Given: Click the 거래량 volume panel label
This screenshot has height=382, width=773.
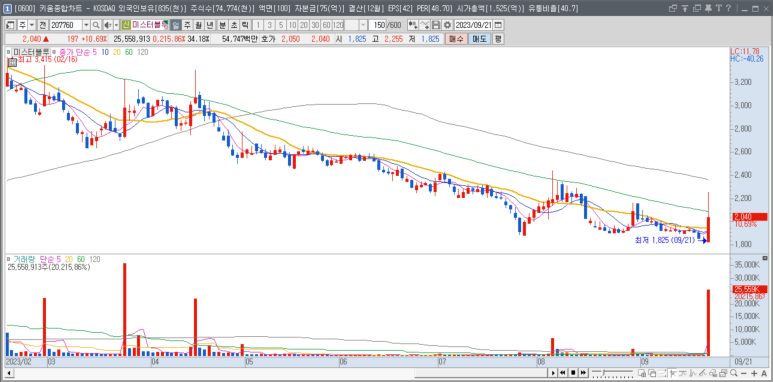Looking at the screenshot, I should (24, 259).
